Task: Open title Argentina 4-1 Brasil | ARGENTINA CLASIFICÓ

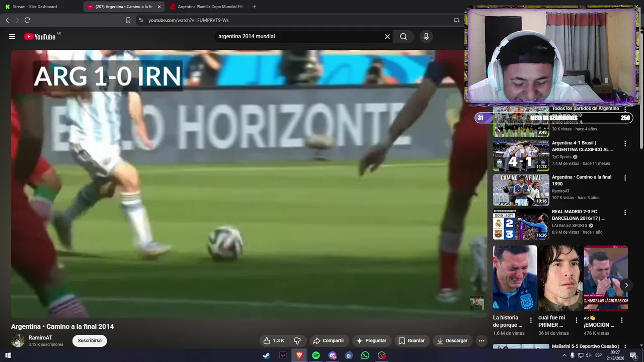Action: (583, 146)
